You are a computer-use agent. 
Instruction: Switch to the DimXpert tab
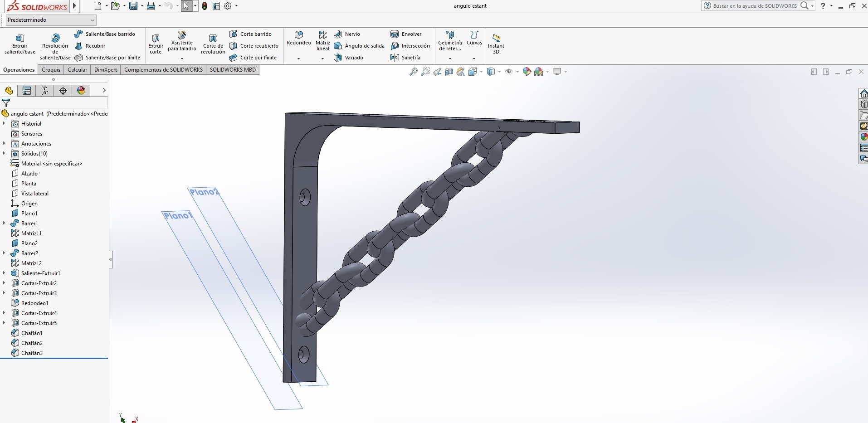[106, 69]
